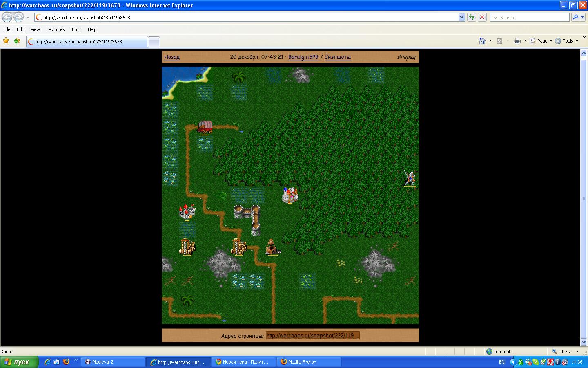Click the 100% zoom level button

[561, 352]
